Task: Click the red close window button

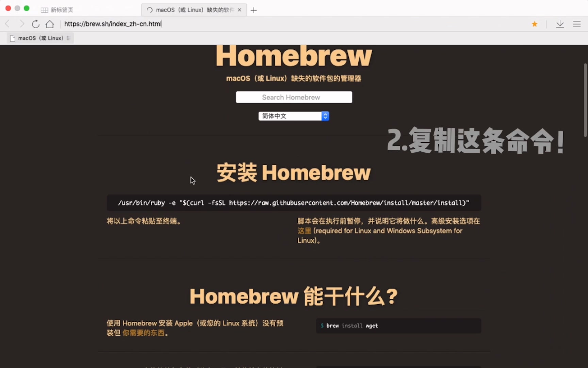Action: (8, 8)
